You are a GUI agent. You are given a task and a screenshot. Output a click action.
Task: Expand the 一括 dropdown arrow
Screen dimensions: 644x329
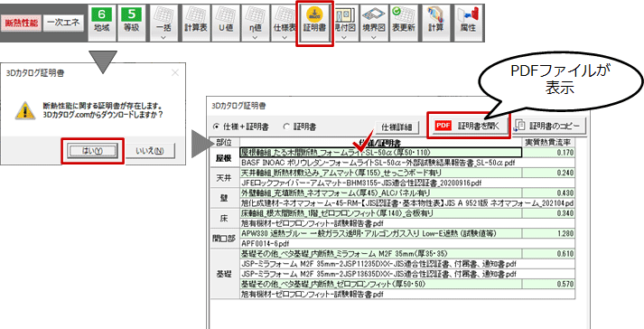(163, 37)
